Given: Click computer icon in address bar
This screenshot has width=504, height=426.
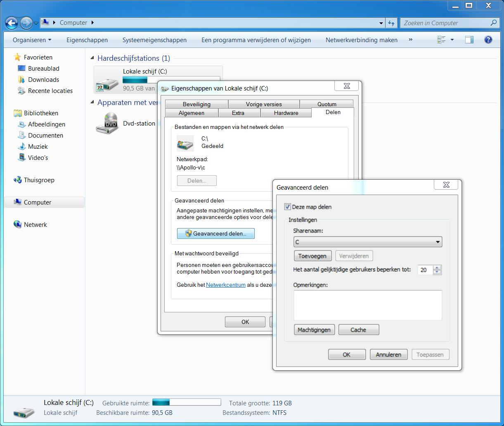Looking at the screenshot, I should [46, 22].
